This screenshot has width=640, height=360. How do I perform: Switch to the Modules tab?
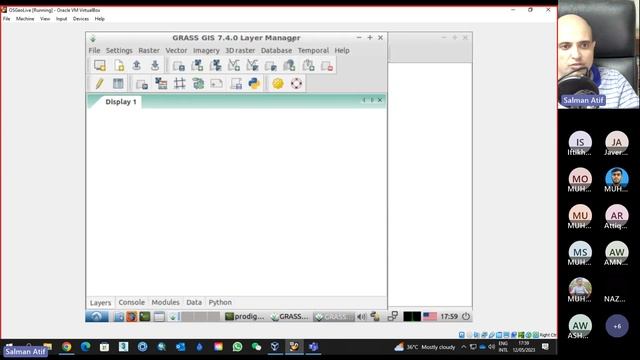[x=165, y=302]
